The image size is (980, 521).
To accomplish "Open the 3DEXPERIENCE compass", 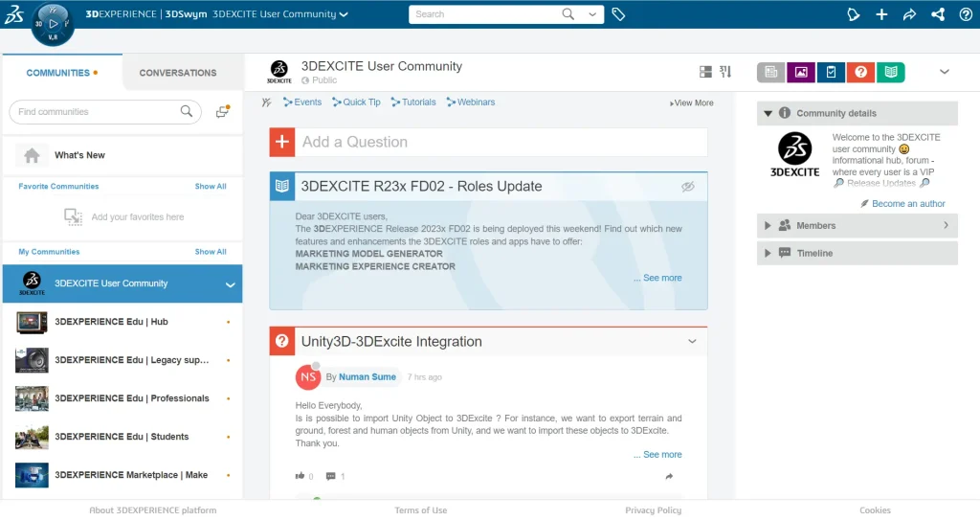I will point(53,24).
